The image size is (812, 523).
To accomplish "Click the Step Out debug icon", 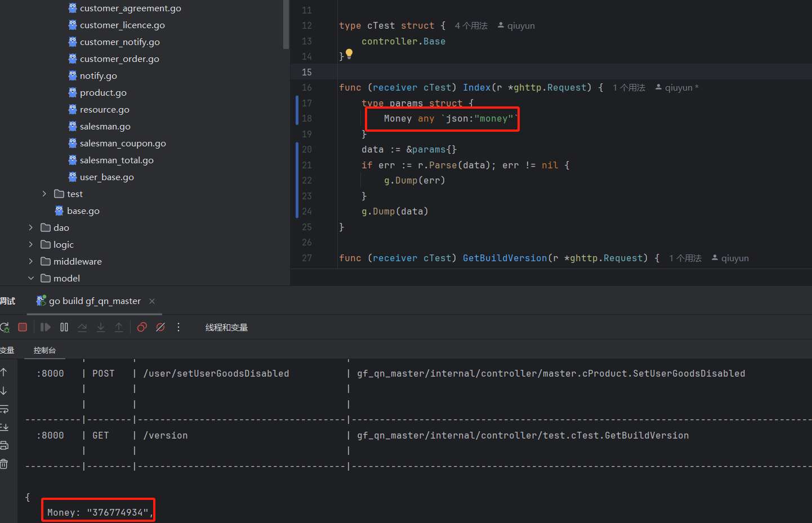I will pos(119,327).
